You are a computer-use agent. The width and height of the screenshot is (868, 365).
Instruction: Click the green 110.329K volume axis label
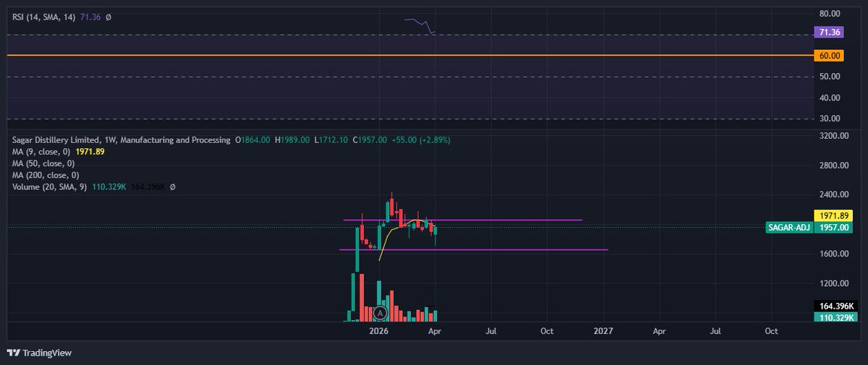tap(835, 317)
